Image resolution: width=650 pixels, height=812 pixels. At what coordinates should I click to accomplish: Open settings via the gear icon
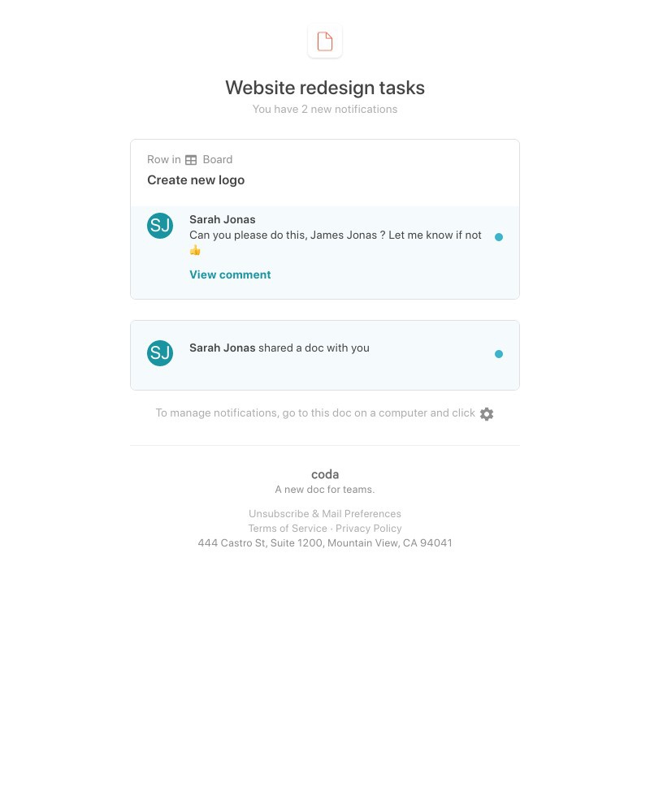(x=487, y=414)
